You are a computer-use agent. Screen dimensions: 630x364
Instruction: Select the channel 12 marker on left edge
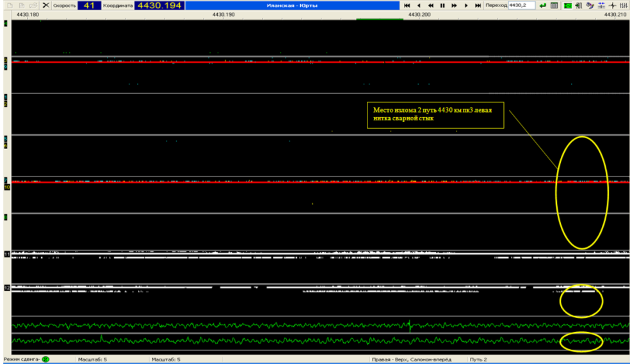point(7,287)
